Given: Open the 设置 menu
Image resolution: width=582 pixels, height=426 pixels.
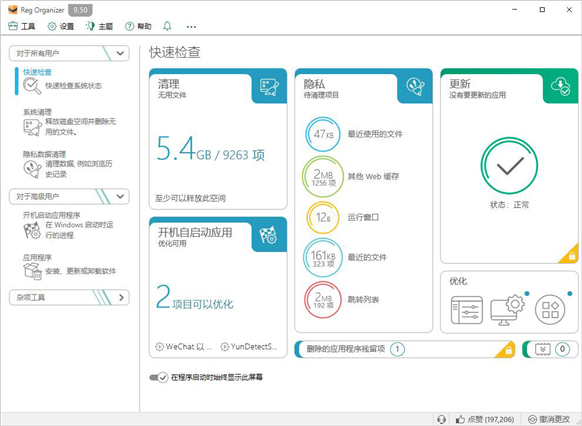Looking at the screenshot, I should pyautogui.click(x=61, y=26).
